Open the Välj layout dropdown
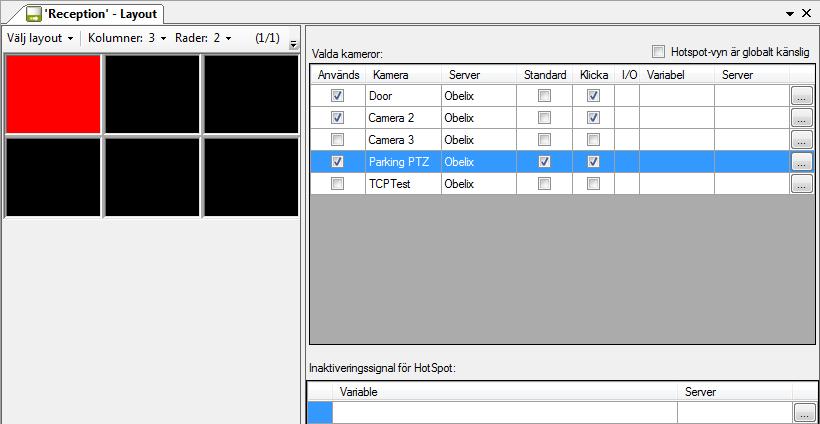The width and height of the screenshot is (820, 424). coord(40,38)
